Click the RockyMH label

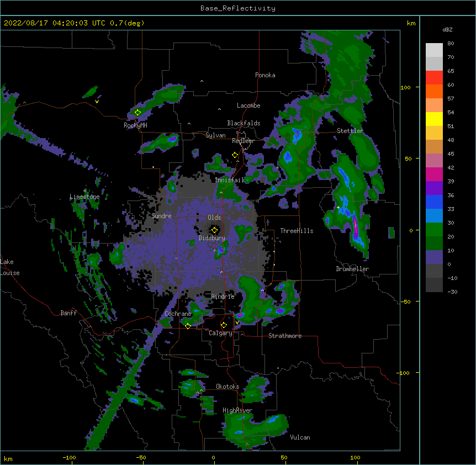coord(135,125)
